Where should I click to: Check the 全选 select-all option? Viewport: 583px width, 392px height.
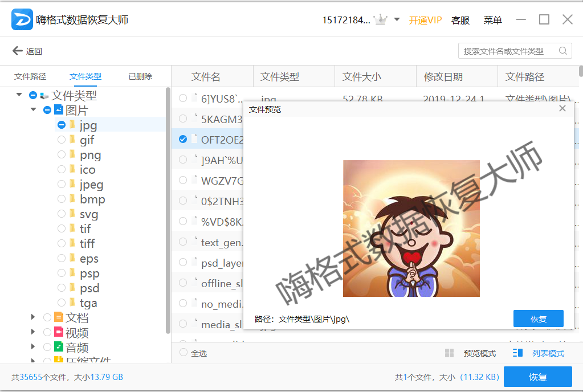click(184, 352)
